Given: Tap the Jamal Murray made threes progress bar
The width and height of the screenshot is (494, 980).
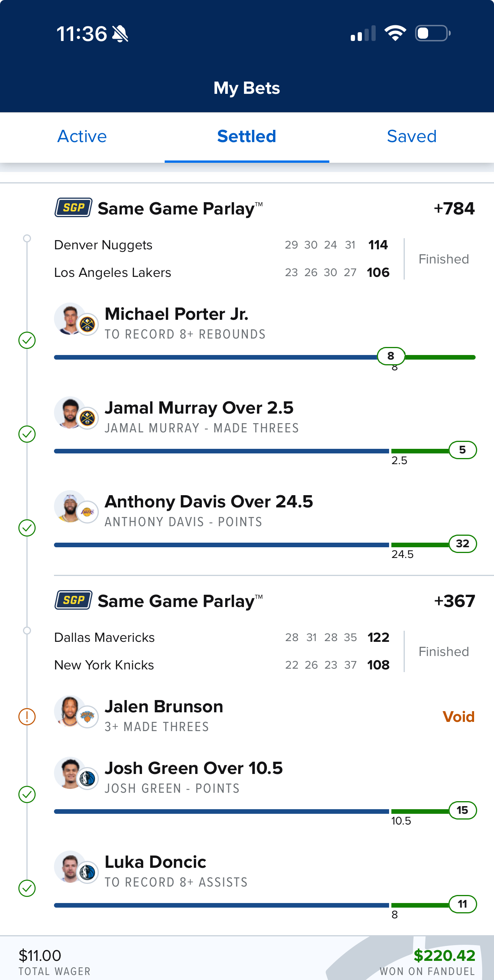Looking at the screenshot, I should tap(265, 451).
